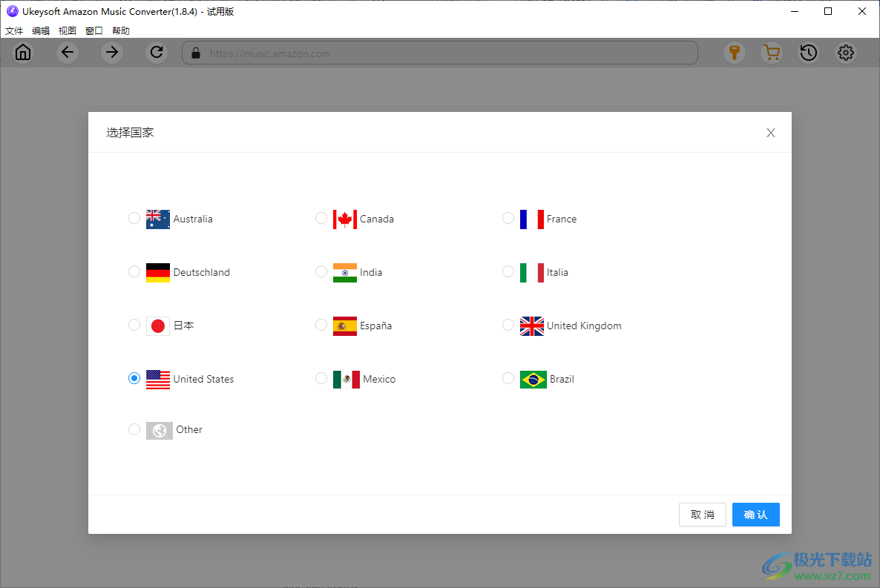Click the music.amazon.com address field
Viewport: 880px width, 588px height.
point(440,53)
